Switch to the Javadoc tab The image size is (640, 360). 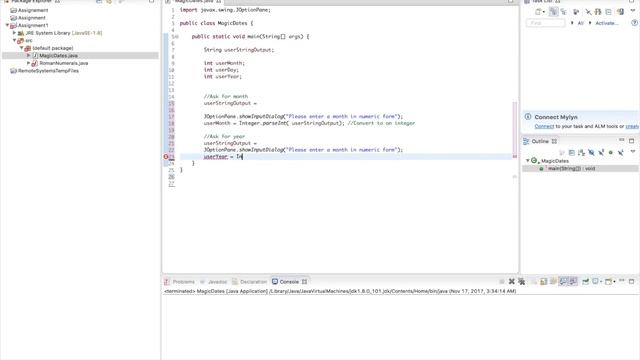click(213, 282)
